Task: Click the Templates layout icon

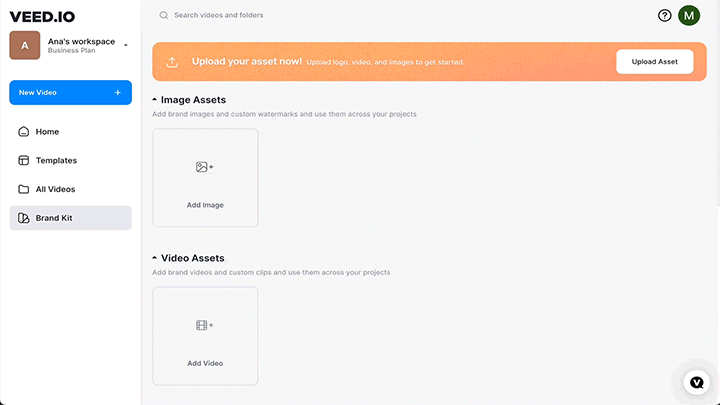Action: (x=23, y=160)
